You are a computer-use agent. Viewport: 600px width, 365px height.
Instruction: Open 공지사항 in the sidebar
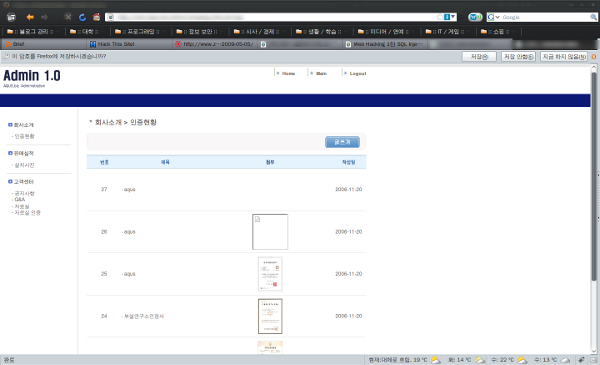[24, 193]
